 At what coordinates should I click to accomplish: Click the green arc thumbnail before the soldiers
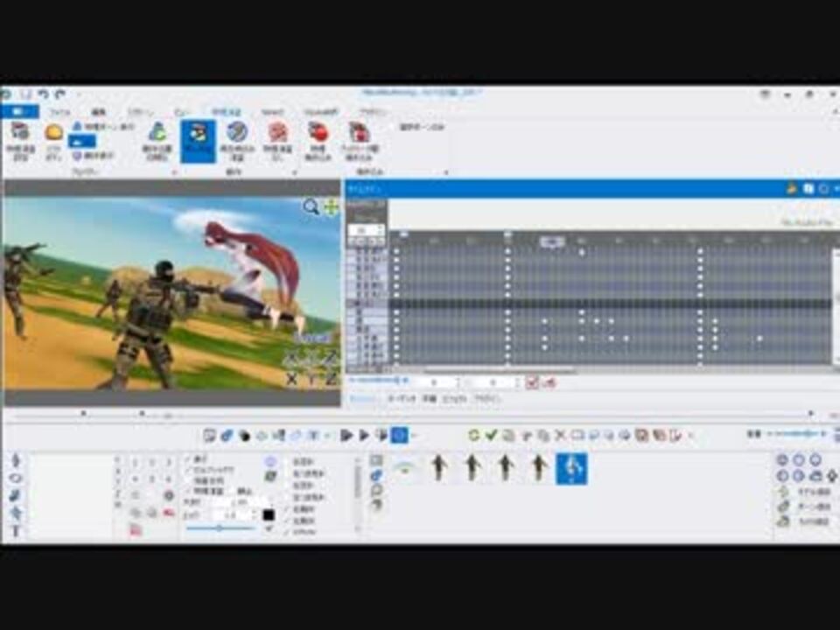click(x=405, y=468)
